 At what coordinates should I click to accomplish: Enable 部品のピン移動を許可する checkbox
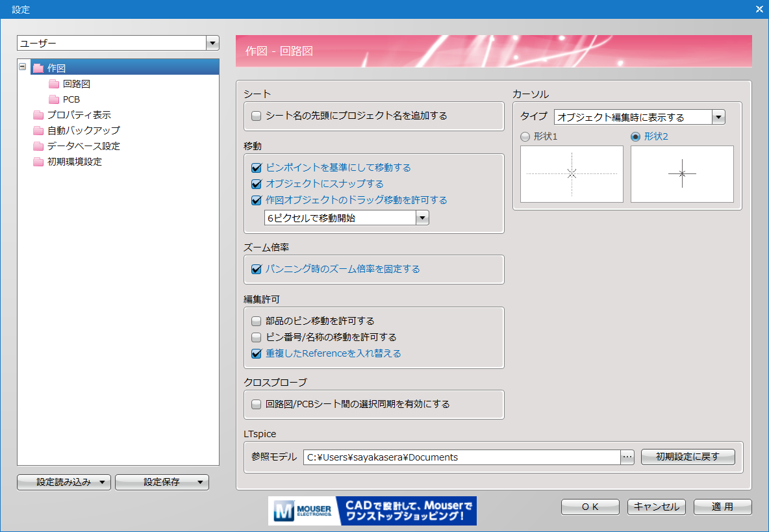pos(256,321)
